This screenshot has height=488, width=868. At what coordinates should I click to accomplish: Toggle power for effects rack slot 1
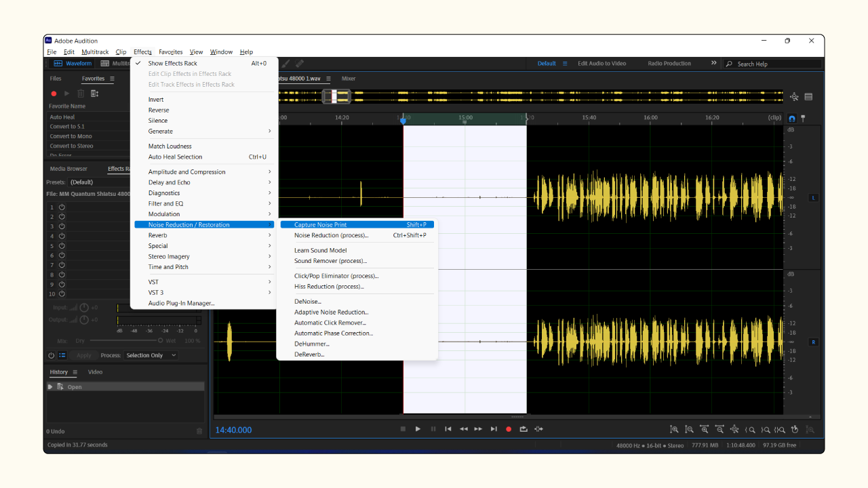(x=62, y=207)
